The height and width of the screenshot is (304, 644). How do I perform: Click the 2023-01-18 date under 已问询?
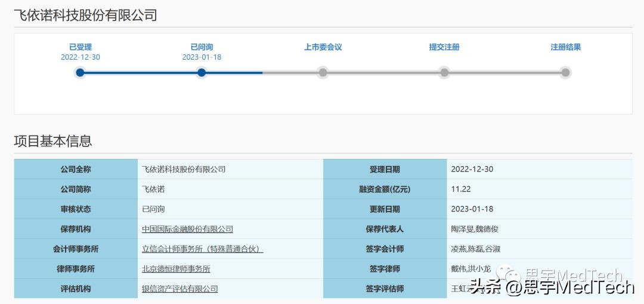202,57
